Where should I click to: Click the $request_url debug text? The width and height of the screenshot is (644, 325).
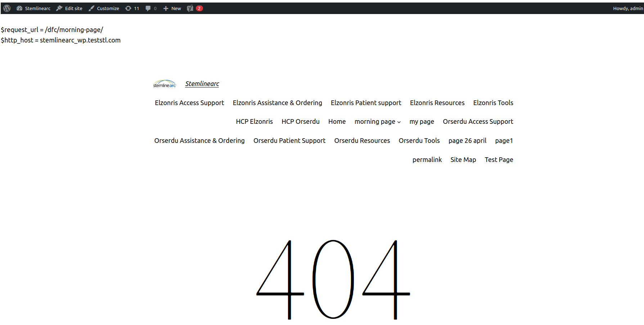coord(52,30)
